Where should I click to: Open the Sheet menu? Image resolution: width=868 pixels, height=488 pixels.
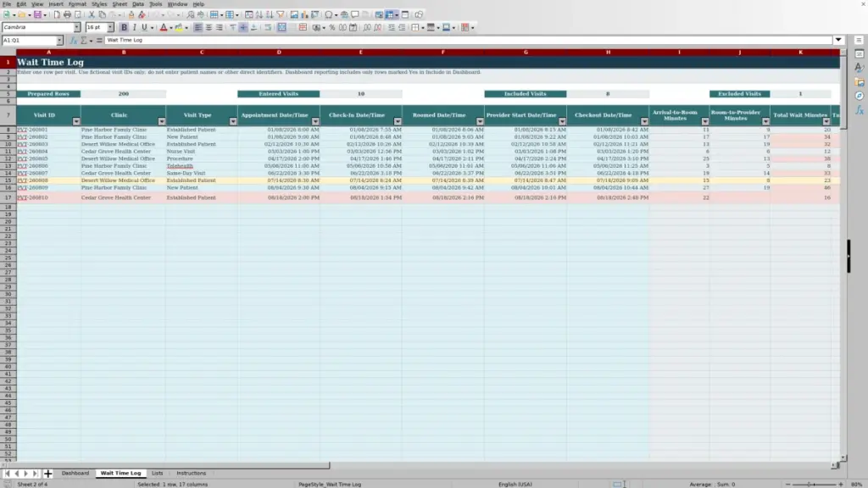pyautogui.click(x=120, y=4)
